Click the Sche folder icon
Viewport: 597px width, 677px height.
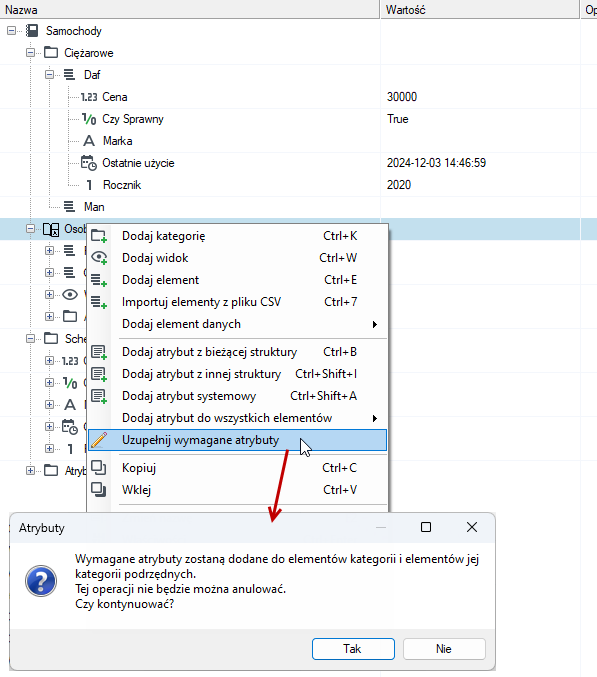(51, 338)
